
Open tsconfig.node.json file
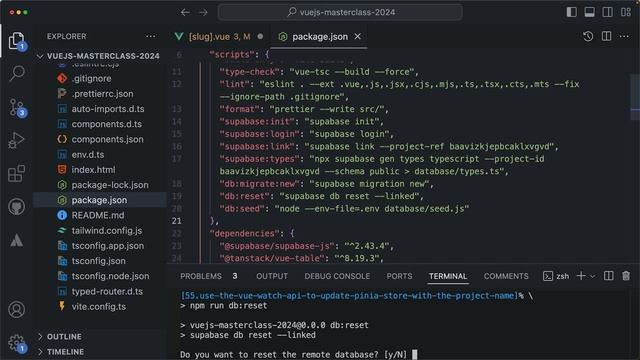100,276
